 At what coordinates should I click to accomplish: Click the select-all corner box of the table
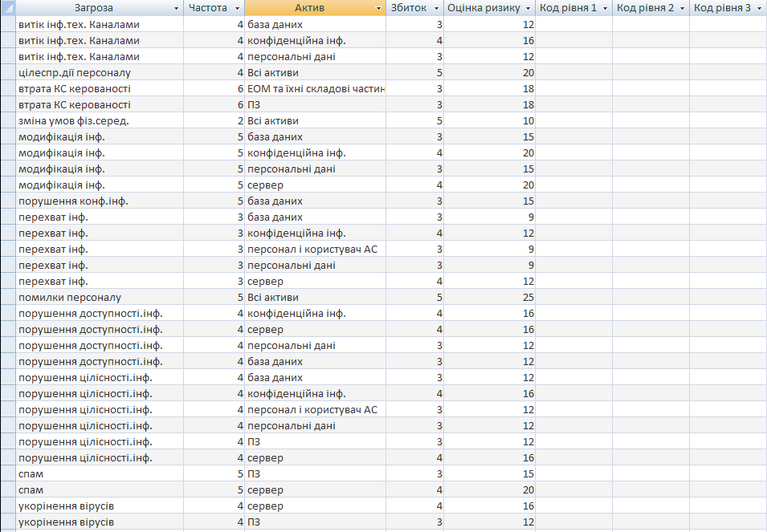tap(8, 8)
